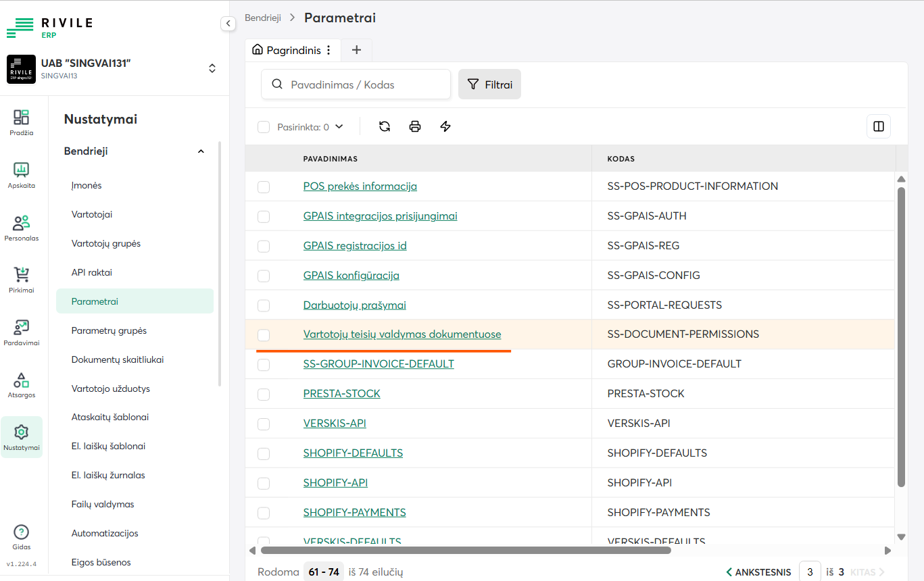Open Vartotojų teisių valdymas dokumentuose link
Screen dimensions: 924x581
tap(402, 334)
